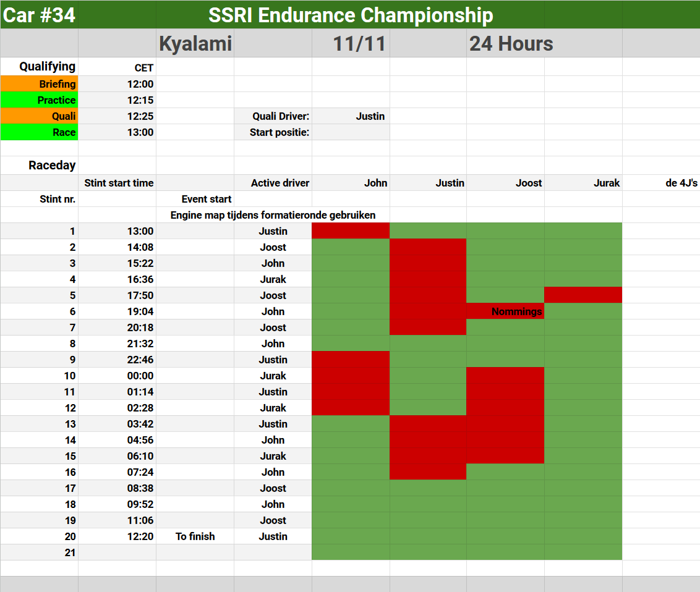The width and height of the screenshot is (700, 592).
Task: Select the Jurak column header
Action: (583, 183)
